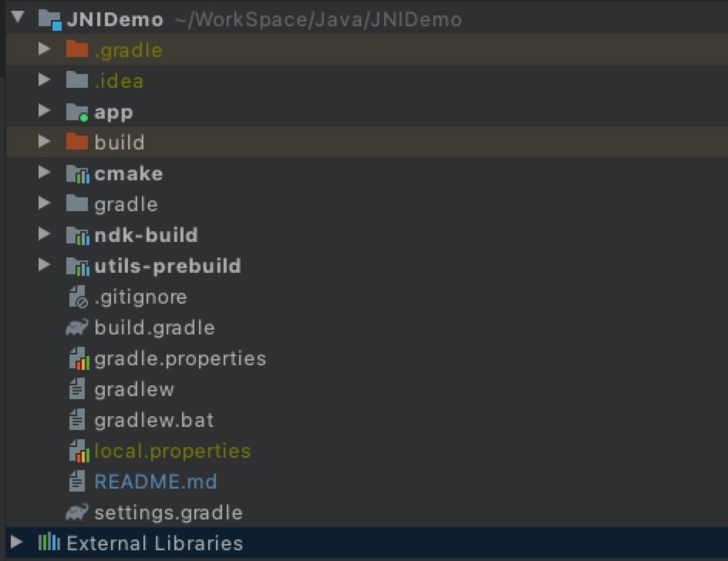Select the app module icon
Image resolution: width=728 pixels, height=561 pixels.
pos(77,111)
